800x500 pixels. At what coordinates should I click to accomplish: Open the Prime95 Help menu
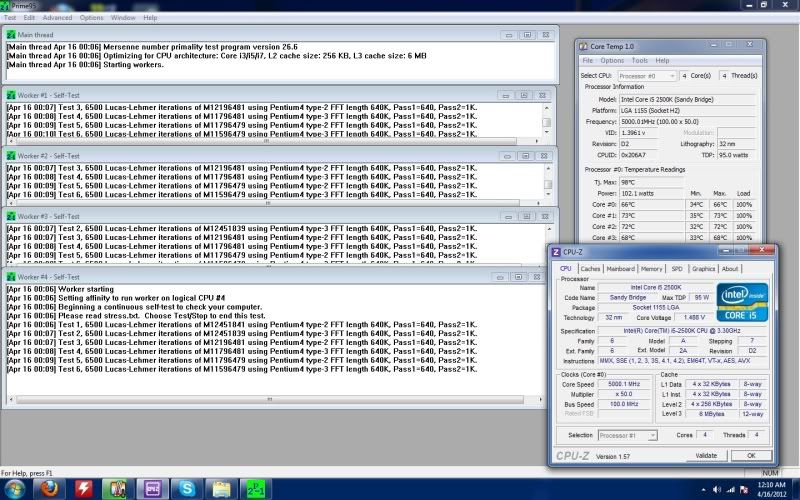150,17
